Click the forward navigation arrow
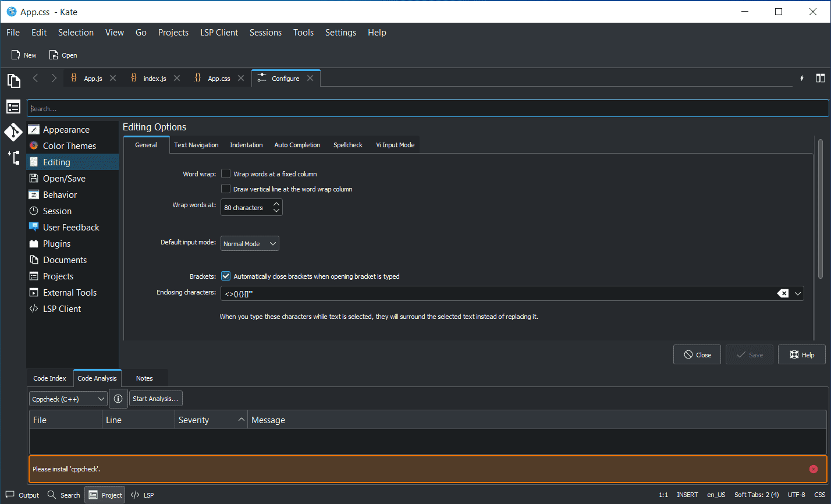Screen dimensions: 831x504 point(54,78)
